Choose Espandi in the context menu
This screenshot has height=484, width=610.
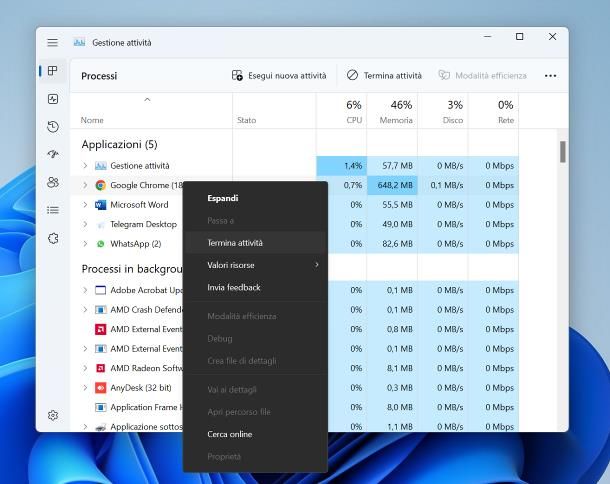[x=255, y=198]
